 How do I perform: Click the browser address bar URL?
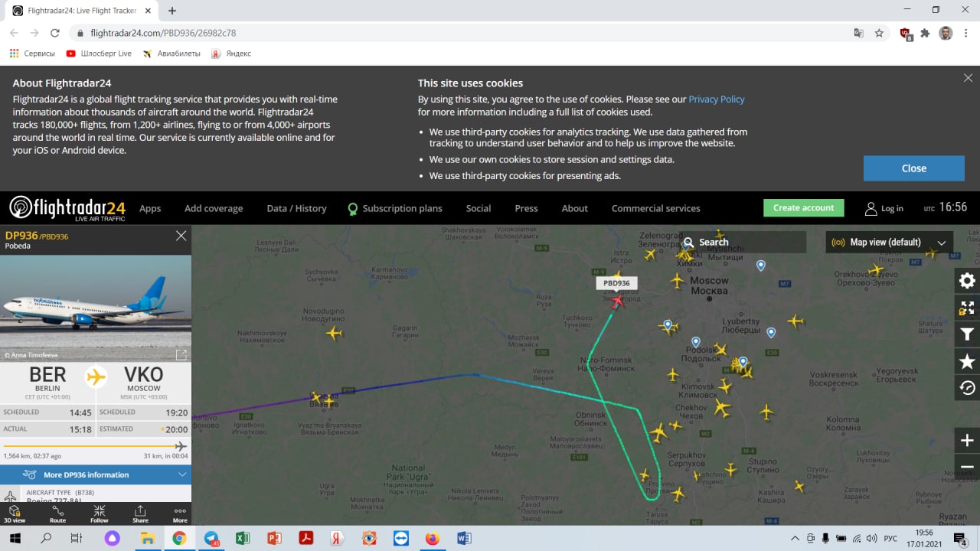tap(163, 33)
